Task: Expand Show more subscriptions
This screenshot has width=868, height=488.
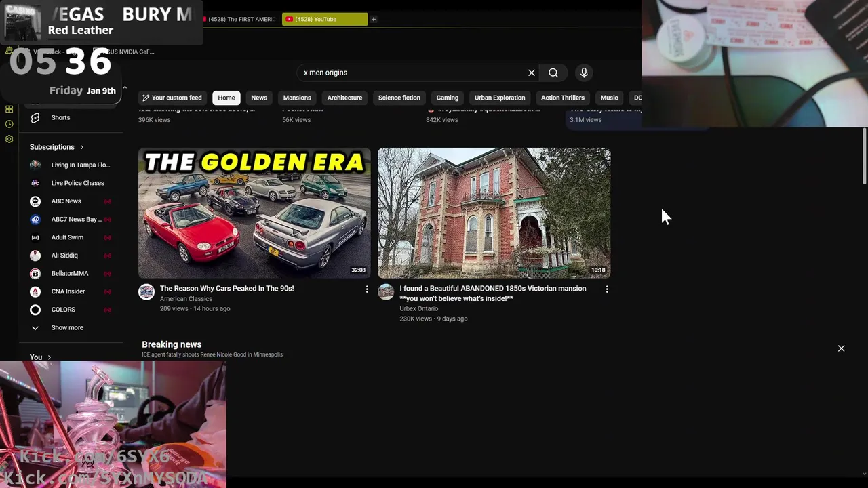Action: tap(67, 327)
